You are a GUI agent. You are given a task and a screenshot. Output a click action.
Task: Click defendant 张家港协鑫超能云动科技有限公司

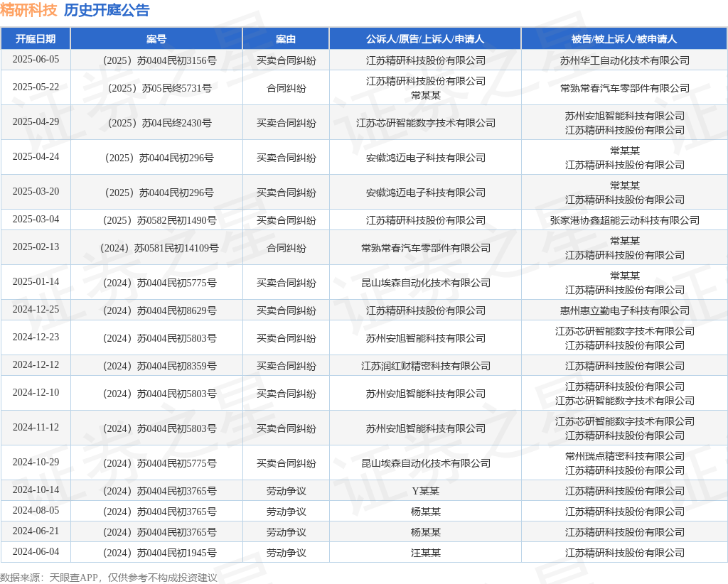click(x=624, y=220)
